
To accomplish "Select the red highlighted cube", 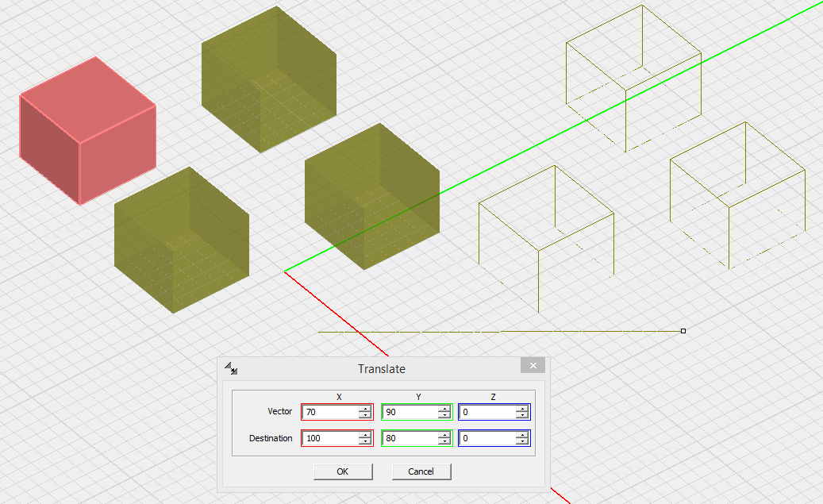I will point(87,131).
